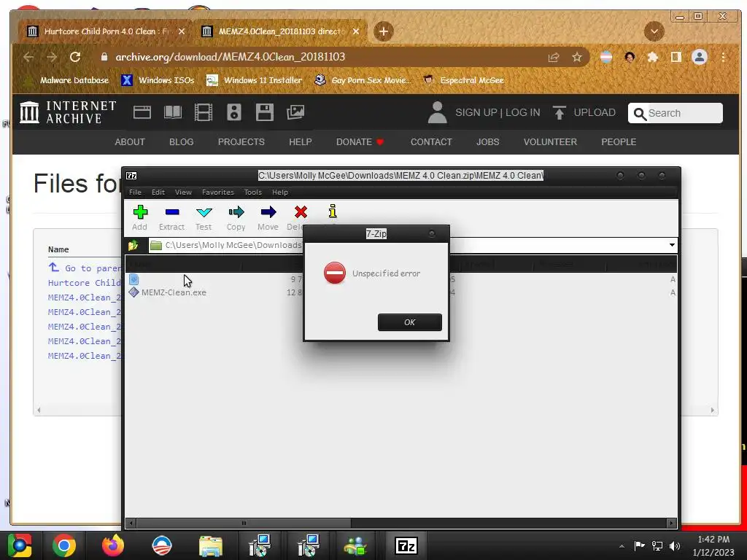The height and width of the screenshot is (560, 747).
Task: Click SIGN UP on Internet Archive
Action: coord(476,112)
